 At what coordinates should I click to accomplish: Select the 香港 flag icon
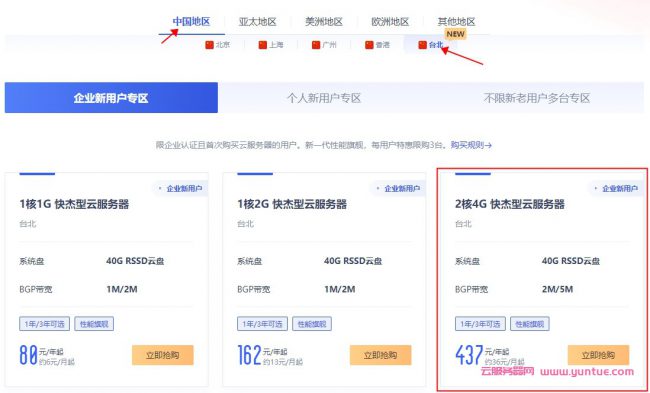(369, 45)
